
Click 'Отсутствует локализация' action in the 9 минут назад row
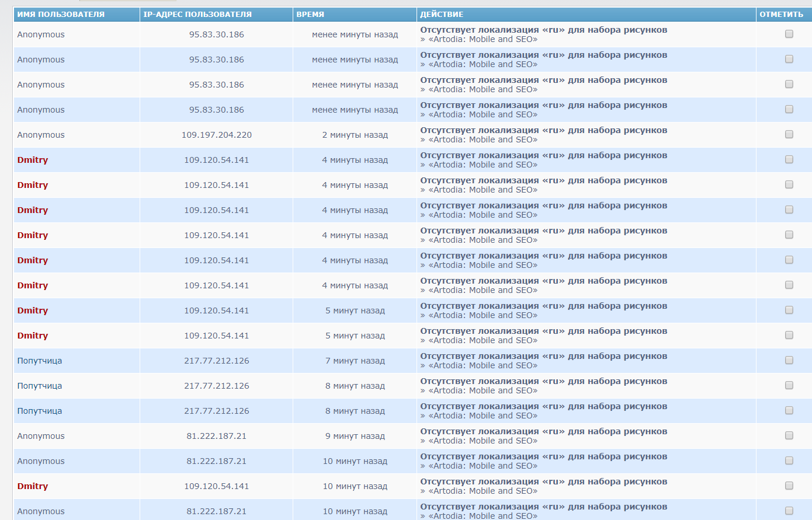543,431
